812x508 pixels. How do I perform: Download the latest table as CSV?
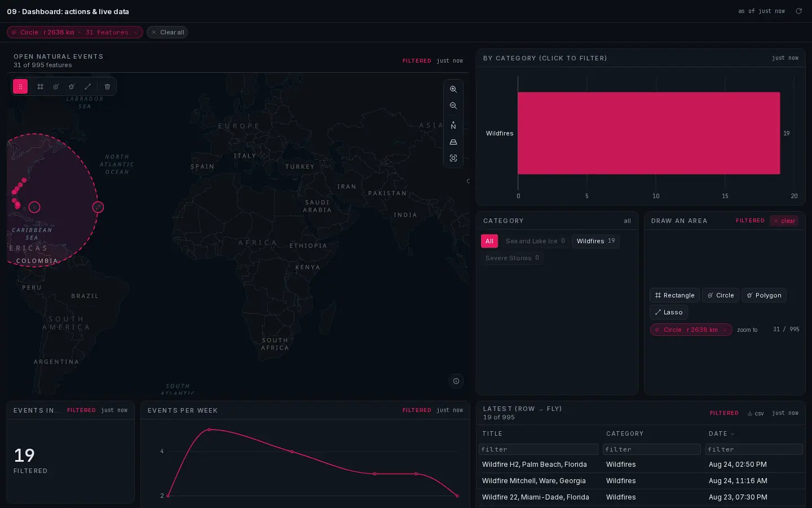tap(756, 413)
